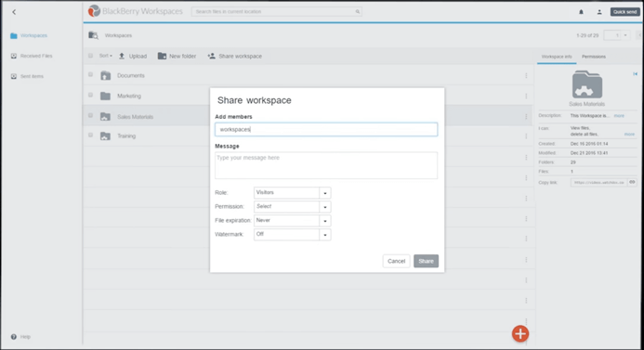Image resolution: width=644 pixels, height=350 pixels.
Task: Click the Documents workspace icon
Action: coord(106,75)
